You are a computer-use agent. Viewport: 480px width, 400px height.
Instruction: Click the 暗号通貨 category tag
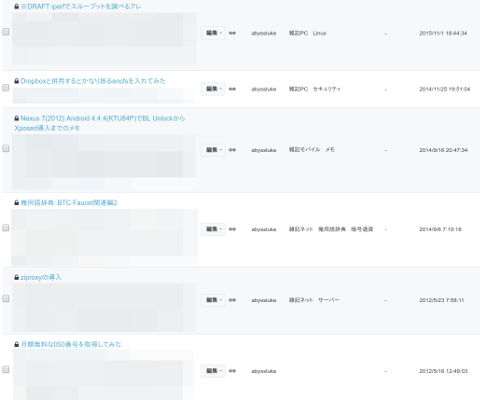[362, 229]
